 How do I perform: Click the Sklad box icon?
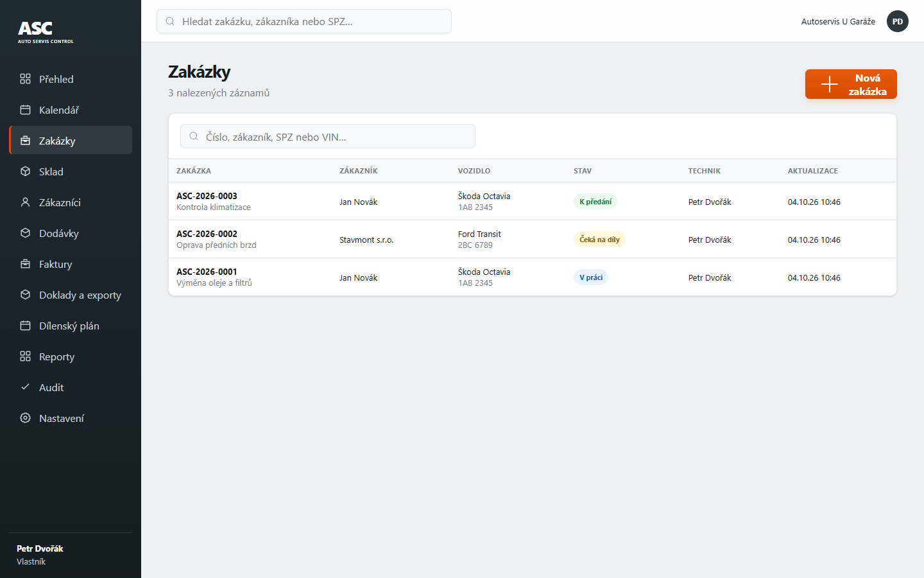[x=25, y=171]
